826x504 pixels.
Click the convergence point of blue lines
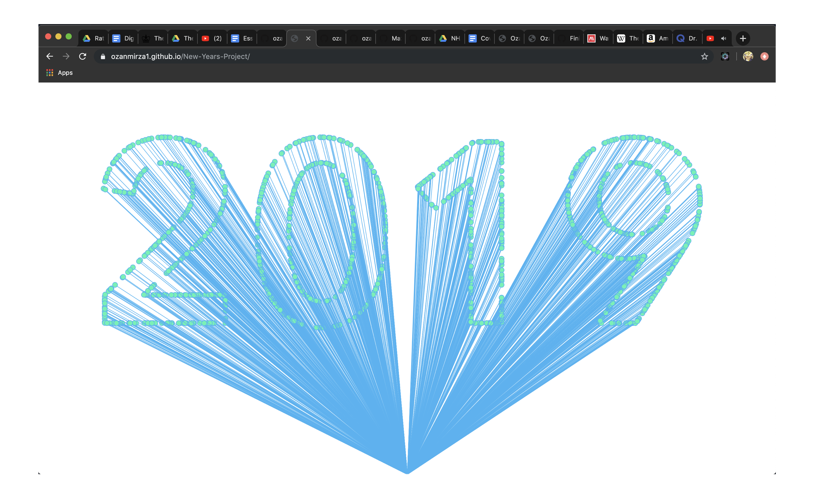(407, 472)
